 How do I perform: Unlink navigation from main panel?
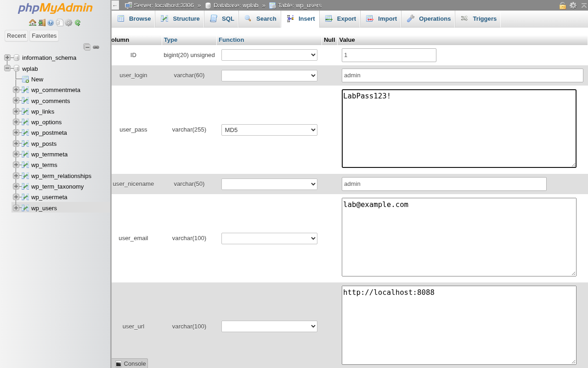click(x=96, y=47)
